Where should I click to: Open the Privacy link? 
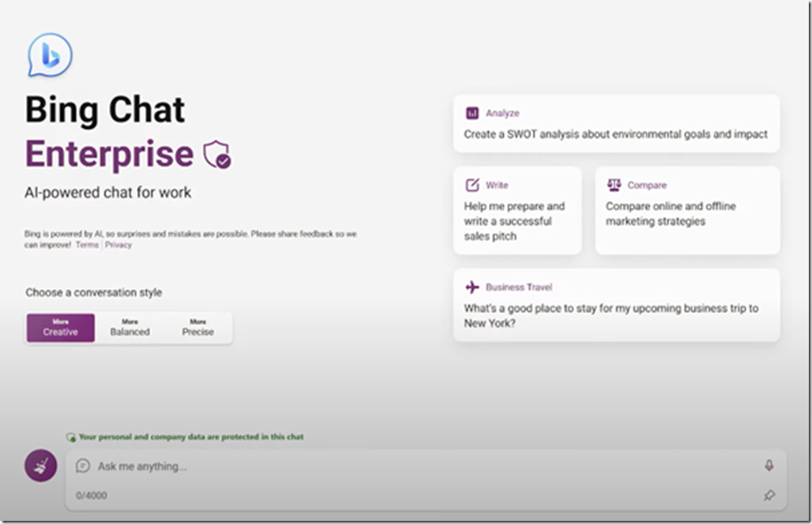click(118, 245)
